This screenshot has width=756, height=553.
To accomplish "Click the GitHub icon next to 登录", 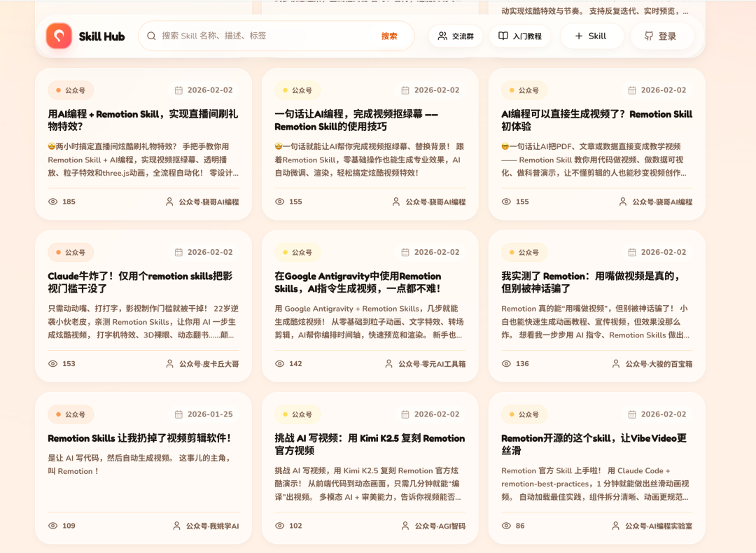I will [x=648, y=36].
